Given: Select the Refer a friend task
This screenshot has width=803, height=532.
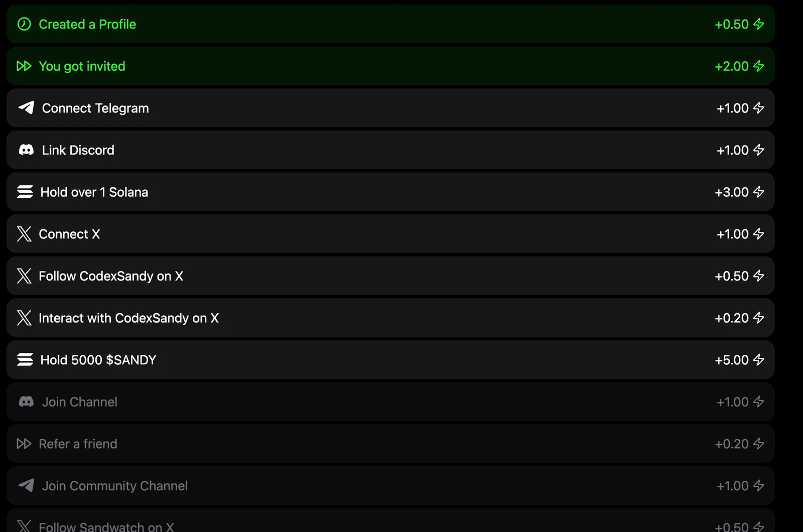Looking at the screenshot, I should point(390,444).
